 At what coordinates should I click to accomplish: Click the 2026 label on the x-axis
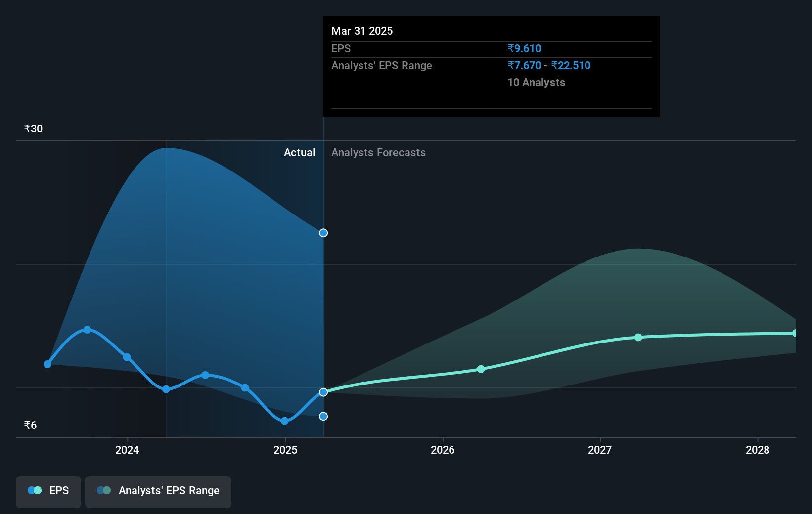[x=443, y=450]
